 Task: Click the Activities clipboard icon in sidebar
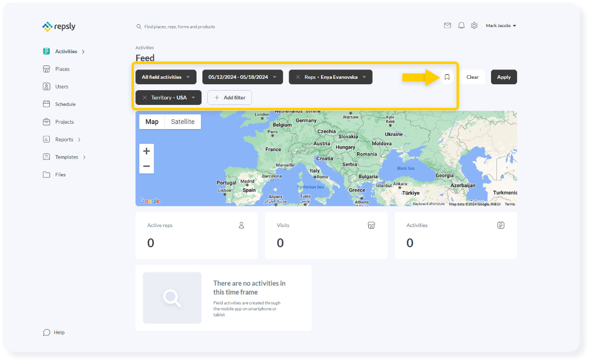tap(46, 51)
